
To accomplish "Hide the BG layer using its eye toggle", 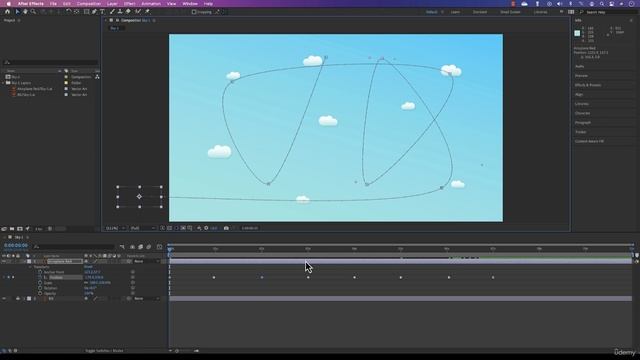I will click(4, 299).
